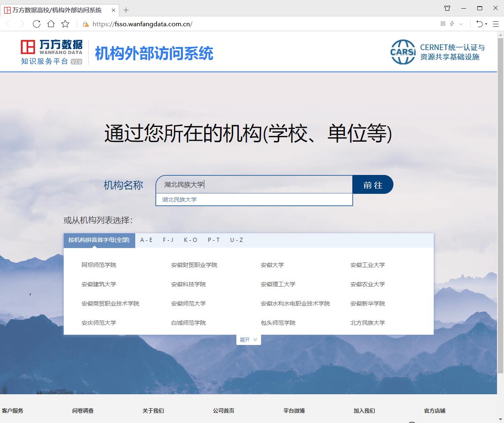This screenshot has height=423, width=504.
Task: Switch to the P - T tab
Action: (214, 240)
